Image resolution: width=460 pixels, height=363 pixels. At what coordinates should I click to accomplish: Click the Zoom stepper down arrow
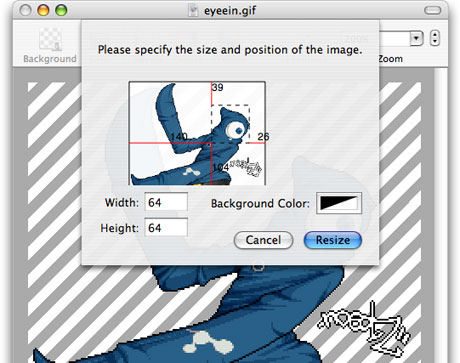pos(435,42)
